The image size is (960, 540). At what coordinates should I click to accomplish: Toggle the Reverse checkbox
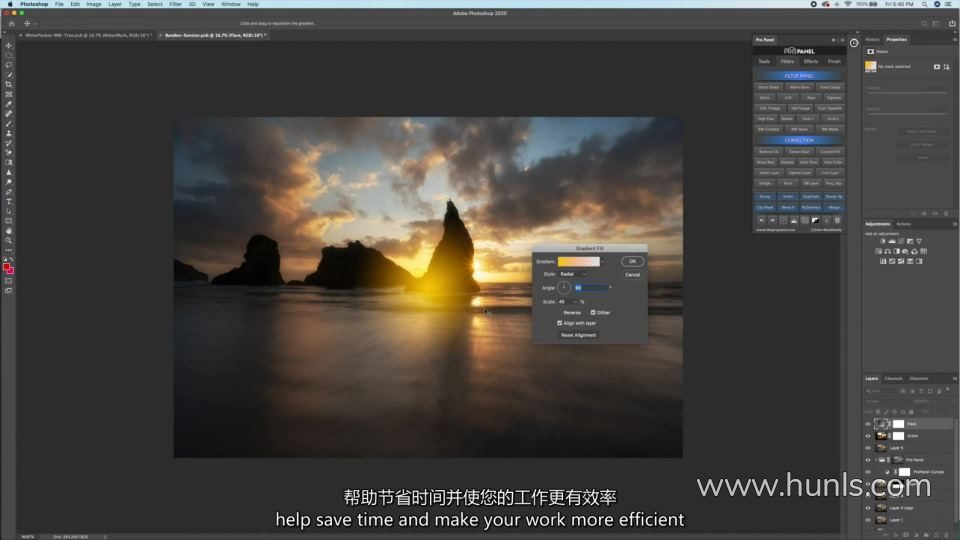560,312
